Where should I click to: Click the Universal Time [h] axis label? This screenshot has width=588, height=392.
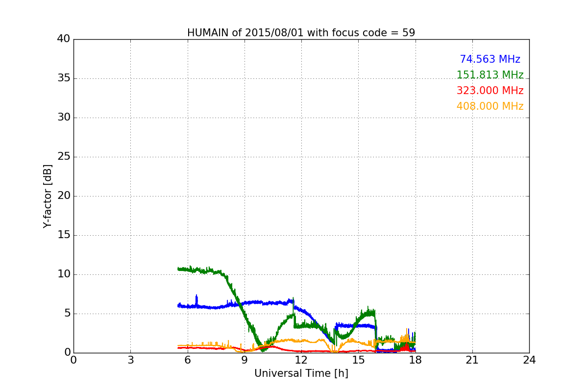(x=301, y=373)
